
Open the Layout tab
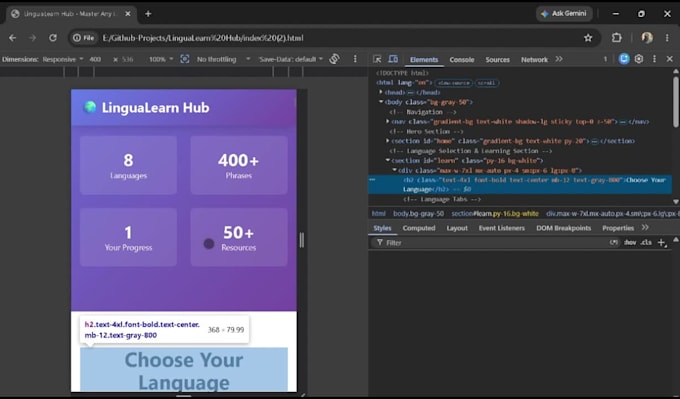point(457,228)
